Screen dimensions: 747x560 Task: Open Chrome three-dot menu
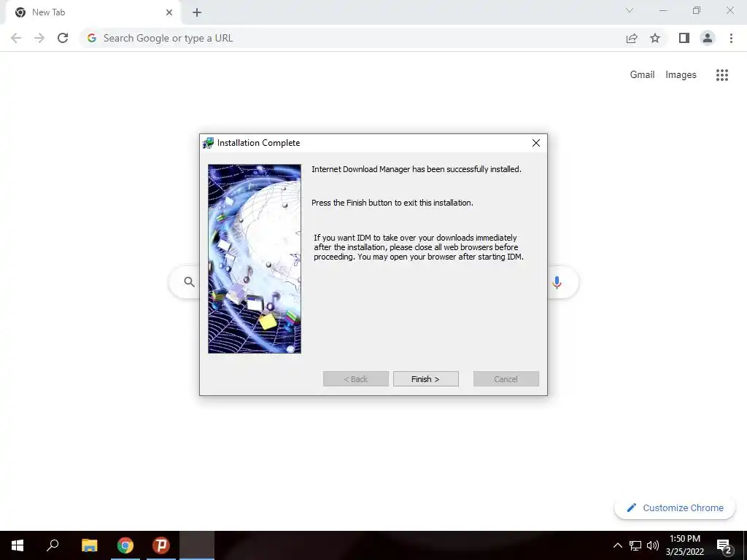click(x=731, y=38)
